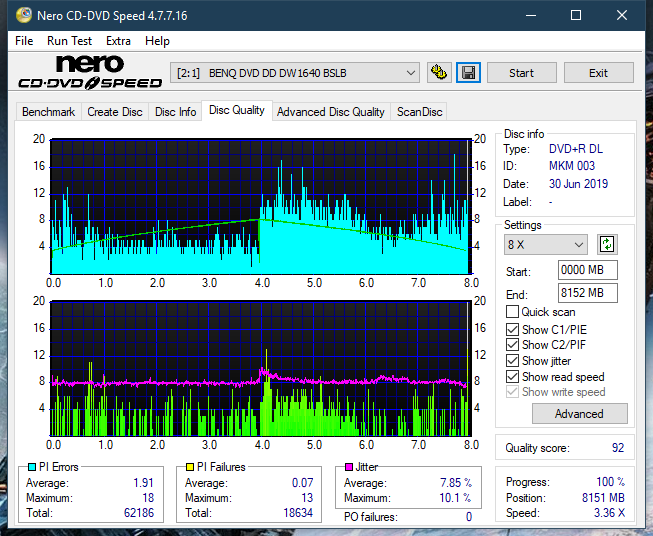Screen dimensions: 653x536
Task: Click the date 30 Jun 2019
Action: click(578, 184)
